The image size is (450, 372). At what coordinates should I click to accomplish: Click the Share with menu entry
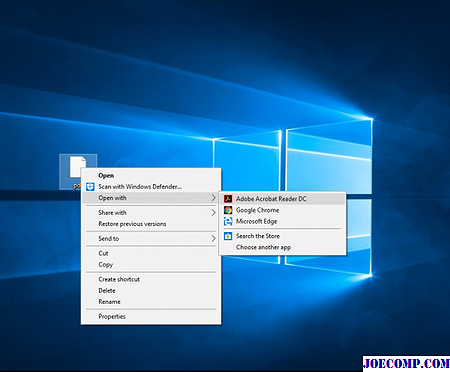coord(151,213)
